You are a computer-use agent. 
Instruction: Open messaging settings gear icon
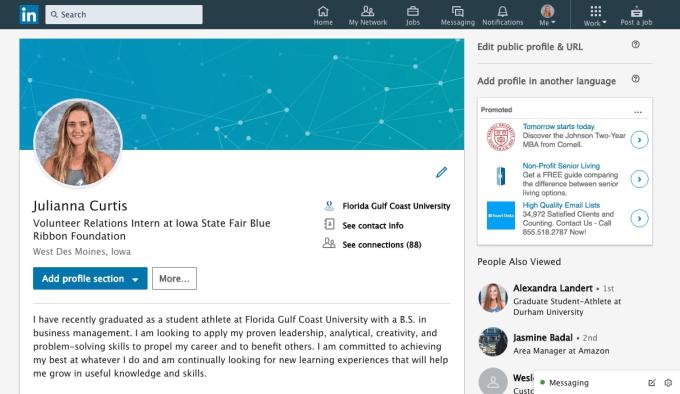668,383
